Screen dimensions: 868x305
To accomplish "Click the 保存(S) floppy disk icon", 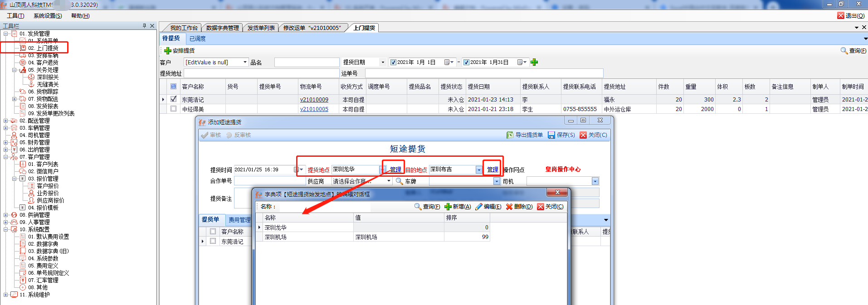I will (x=551, y=135).
